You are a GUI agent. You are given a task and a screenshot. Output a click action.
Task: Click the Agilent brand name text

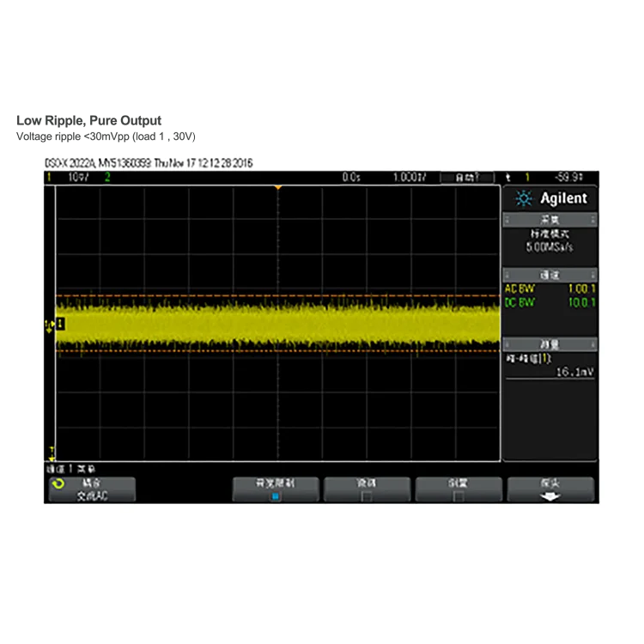coord(563,198)
